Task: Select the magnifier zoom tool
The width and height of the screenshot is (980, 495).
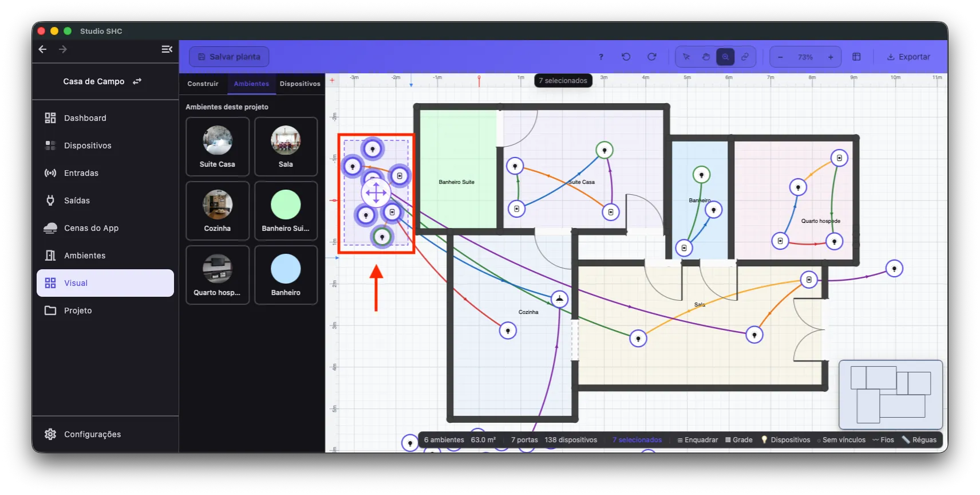Action: point(725,57)
